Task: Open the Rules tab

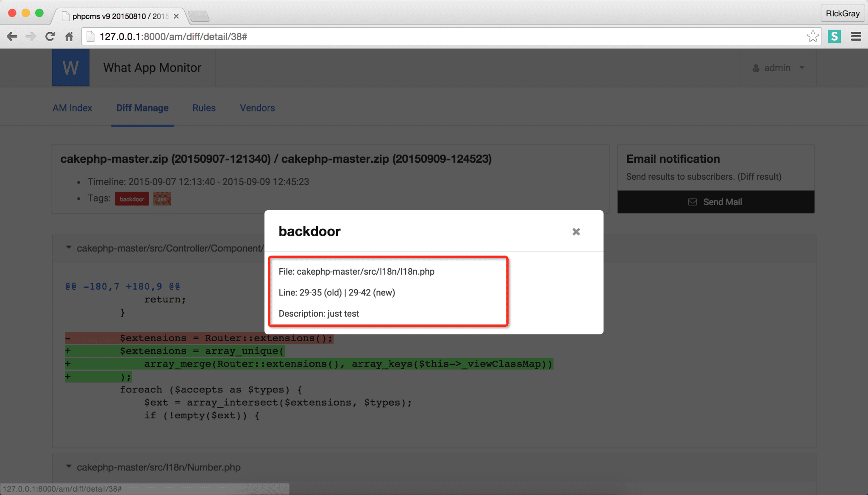Action: (x=204, y=108)
